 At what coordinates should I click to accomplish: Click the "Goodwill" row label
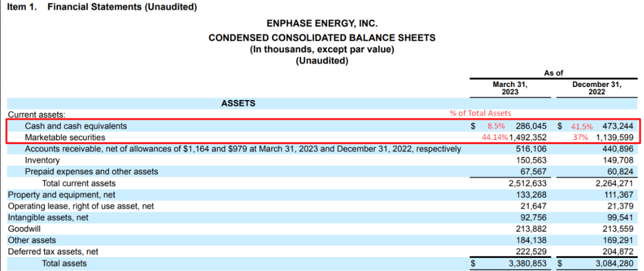[x=24, y=229]
